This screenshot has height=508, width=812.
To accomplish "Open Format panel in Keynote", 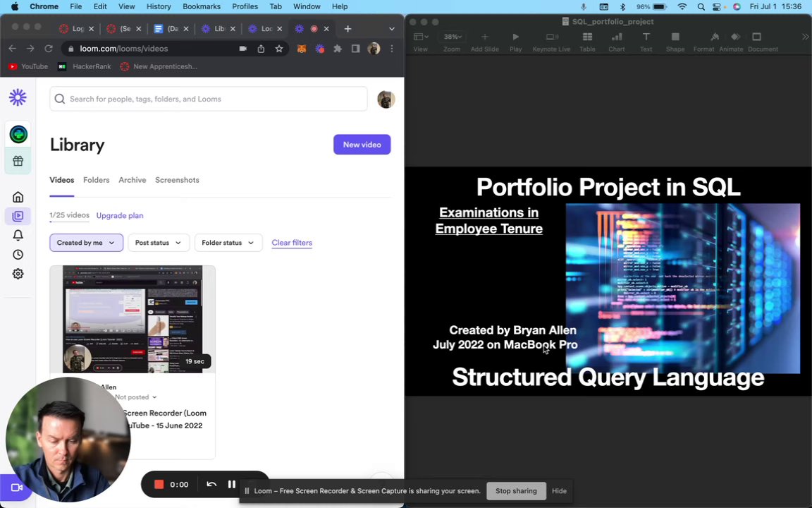I will 703,42.
